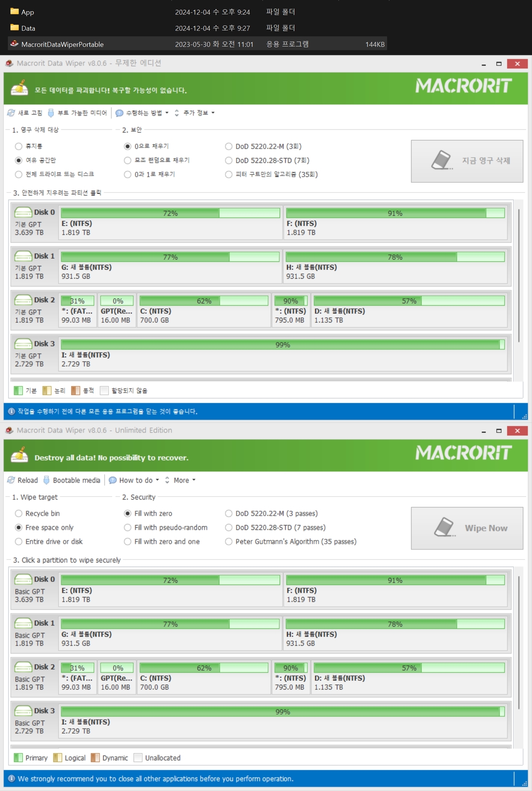532x791 pixels.
Task: Click Logical legend color swatch
Action: click(57, 758)
